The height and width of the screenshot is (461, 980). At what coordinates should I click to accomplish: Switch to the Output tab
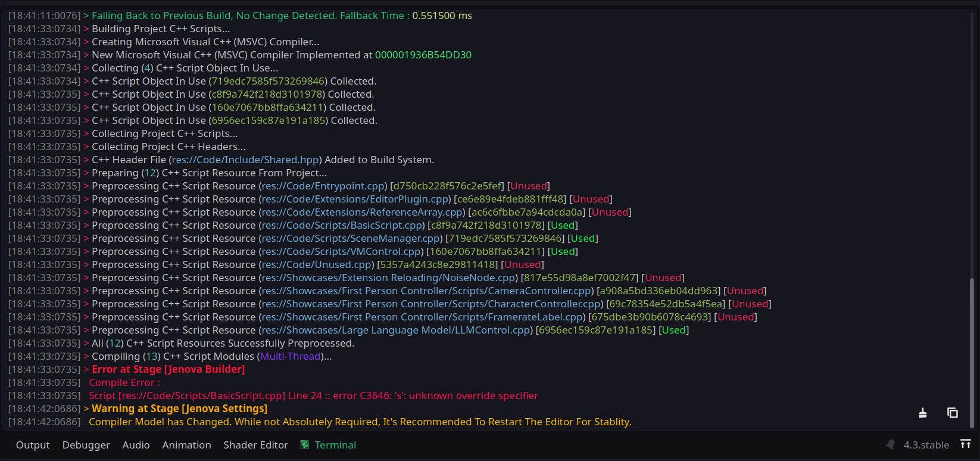tap(33, 445)
